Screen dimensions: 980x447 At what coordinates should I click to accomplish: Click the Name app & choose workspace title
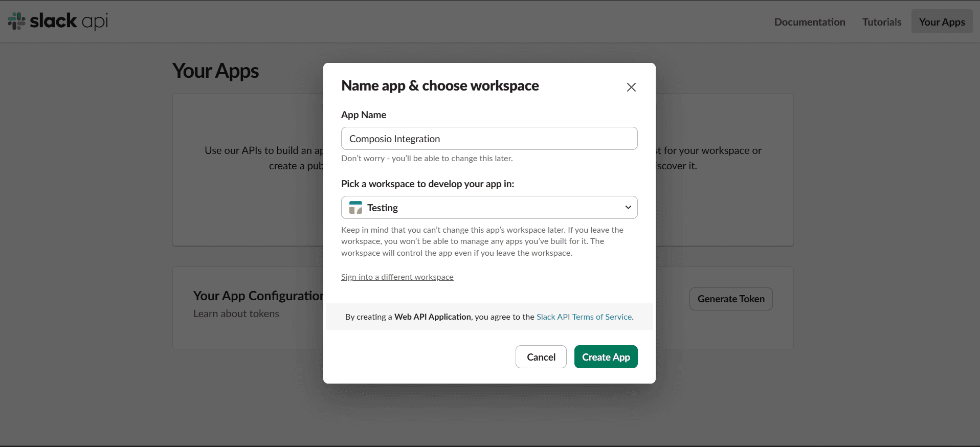click(440, 85)
